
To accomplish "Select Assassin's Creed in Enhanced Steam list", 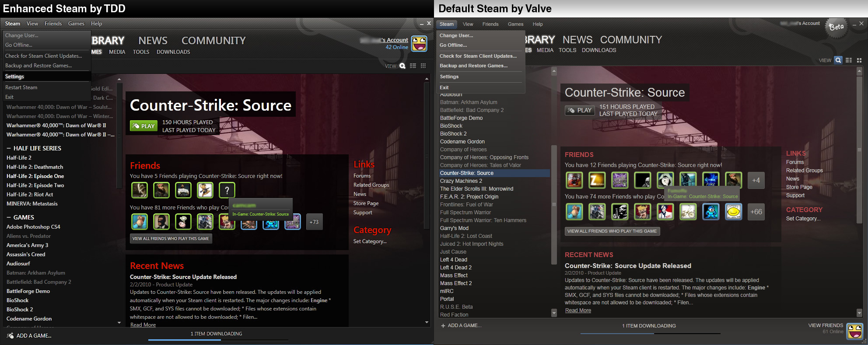I will [x=26, y=254].
